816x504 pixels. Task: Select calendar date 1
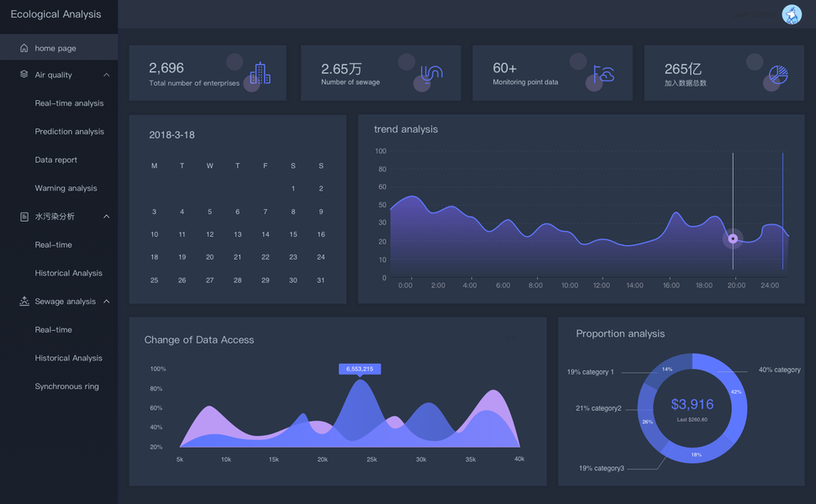[293, 188]
